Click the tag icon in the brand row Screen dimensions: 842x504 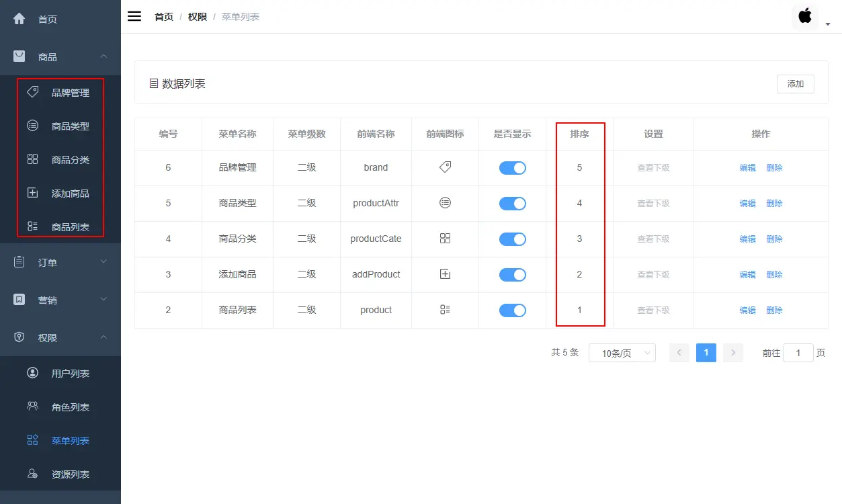(445, 167)
